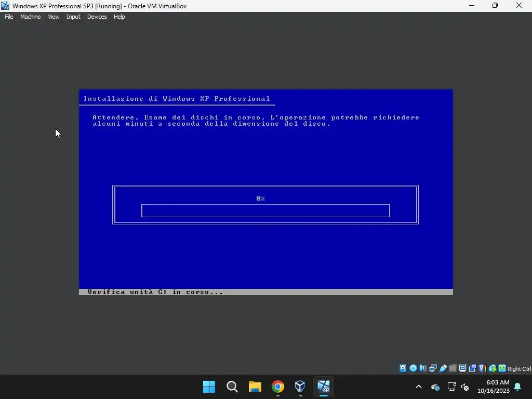Click the Right Ctrl host key label
This screenshot has width=532, height=399.
[520, 369]
